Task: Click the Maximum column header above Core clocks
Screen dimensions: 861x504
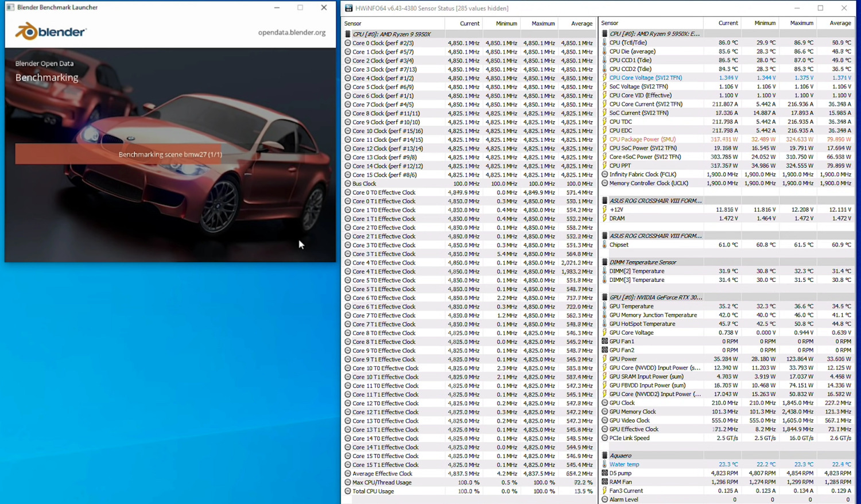Action: (542, 24)
